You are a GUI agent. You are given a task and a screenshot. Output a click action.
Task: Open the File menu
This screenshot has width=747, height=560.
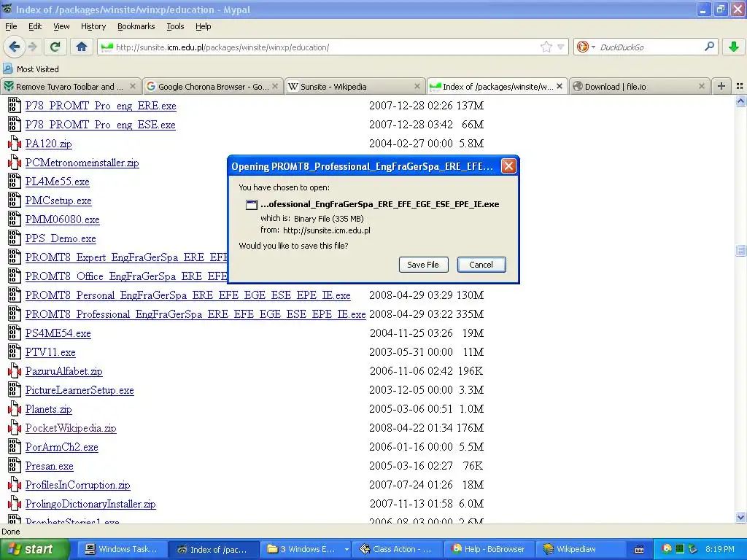(11, 26)
